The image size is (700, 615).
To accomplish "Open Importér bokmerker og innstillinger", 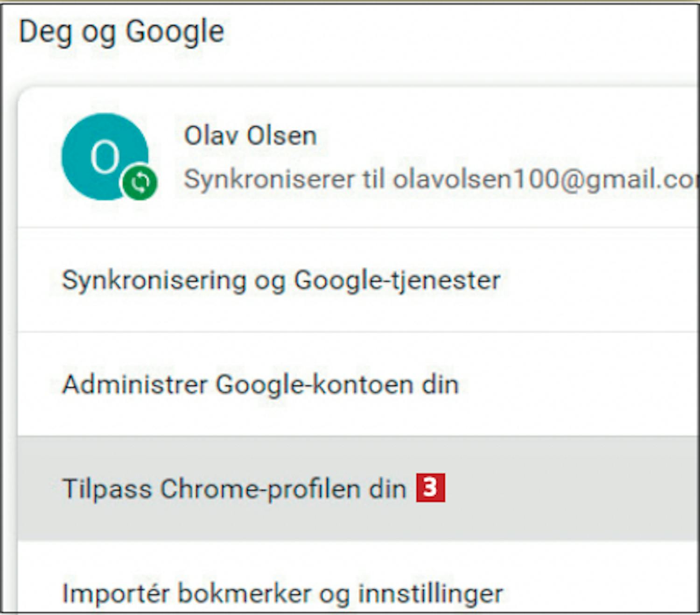I will coord(282,594).
